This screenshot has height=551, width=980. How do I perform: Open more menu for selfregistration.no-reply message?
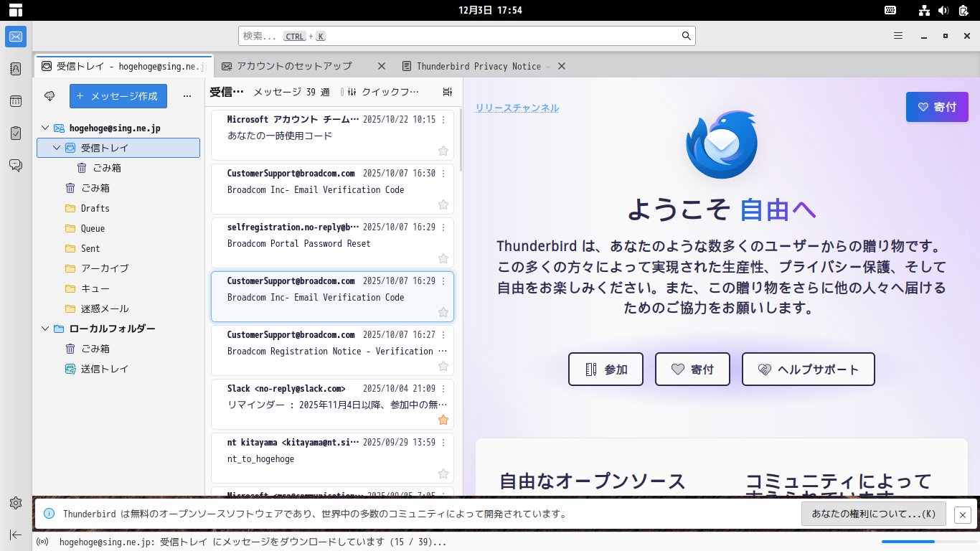pos(443,227)
